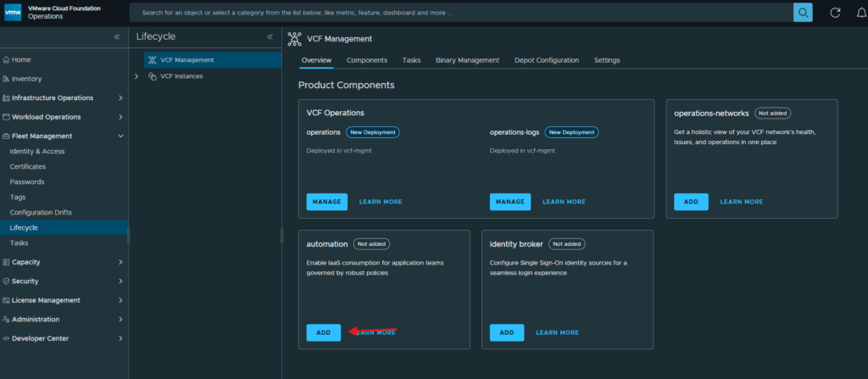Click into the global search field
Viewport: 868px width, 379px height.
click(x=460, y=12)
